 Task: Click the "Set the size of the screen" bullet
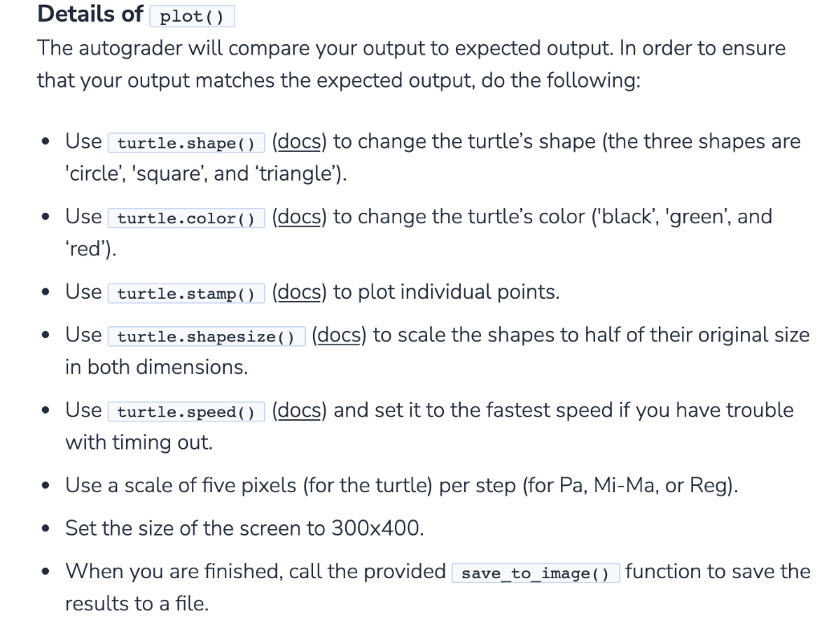point(244,528)
